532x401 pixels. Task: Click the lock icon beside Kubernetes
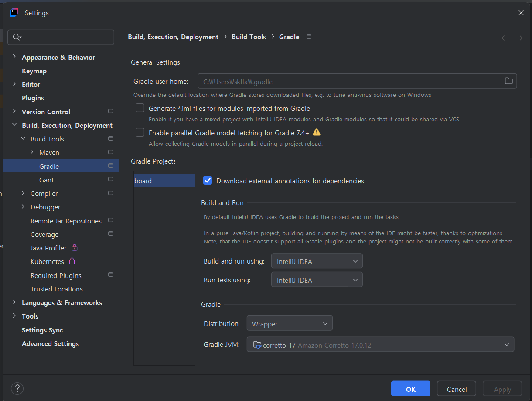72,261
